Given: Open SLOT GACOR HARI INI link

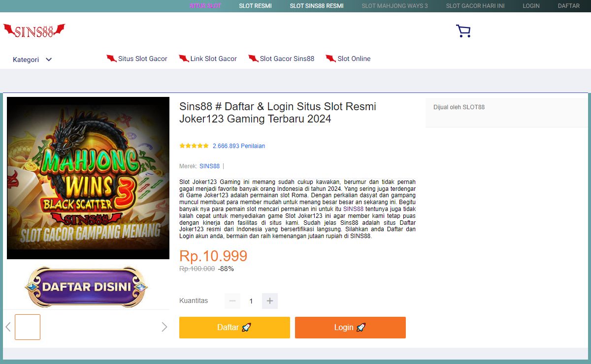Looking at the screenshot, I should click(475, 6).
